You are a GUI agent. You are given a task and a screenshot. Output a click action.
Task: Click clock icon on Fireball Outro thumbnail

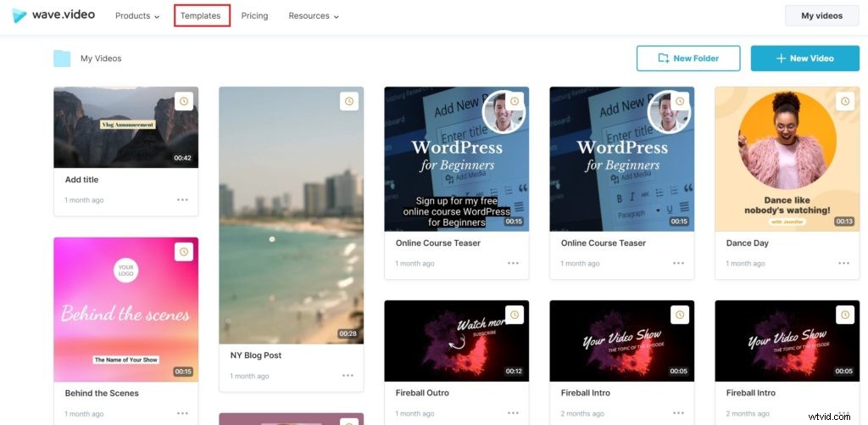(x=515, y=315)
